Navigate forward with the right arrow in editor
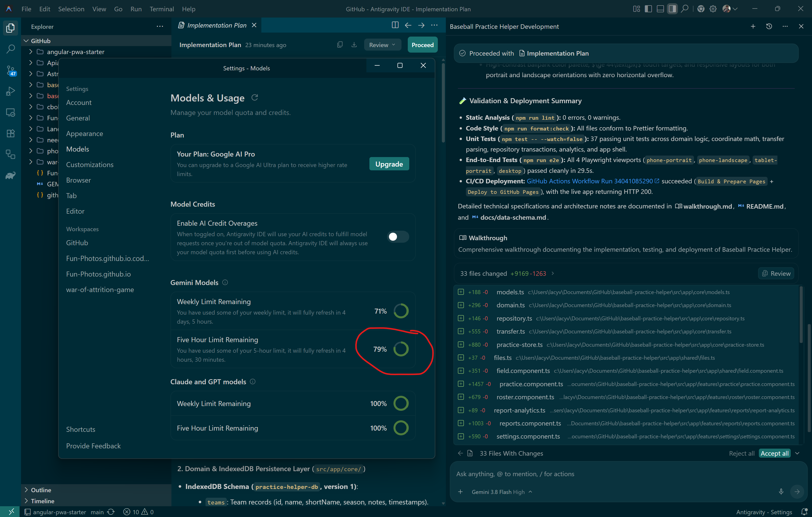 pyautogui.click(x=421, y=25)
